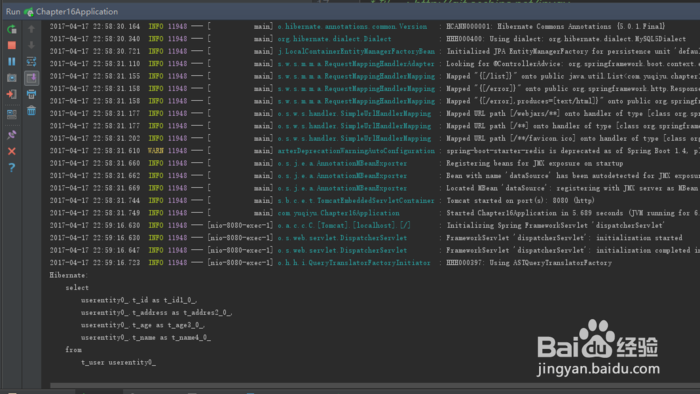Click the 'userentity0_.t_id as t_id1_0_' line
The image size is (700, 394).
click(139, 300)
